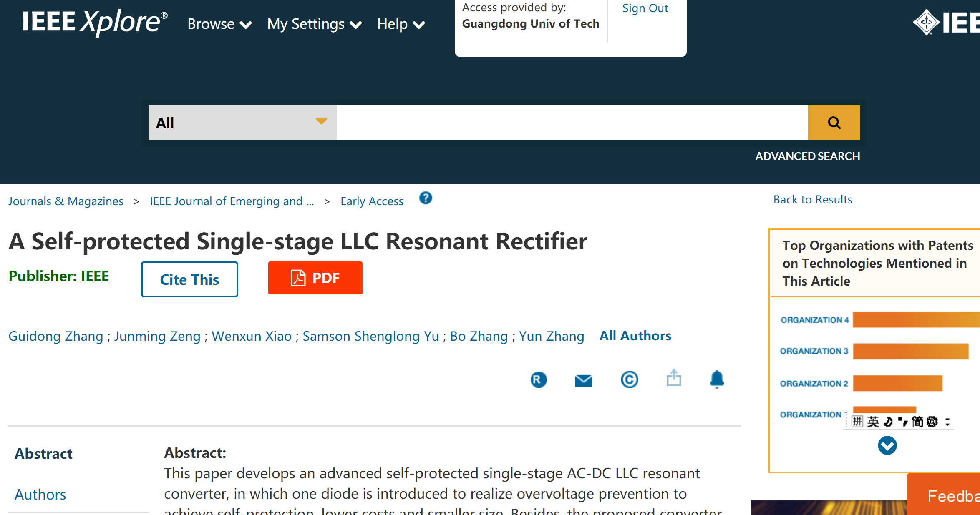Screen dimensions: 980x515
Task: Click the share article icon
Action: pos(674,378)
